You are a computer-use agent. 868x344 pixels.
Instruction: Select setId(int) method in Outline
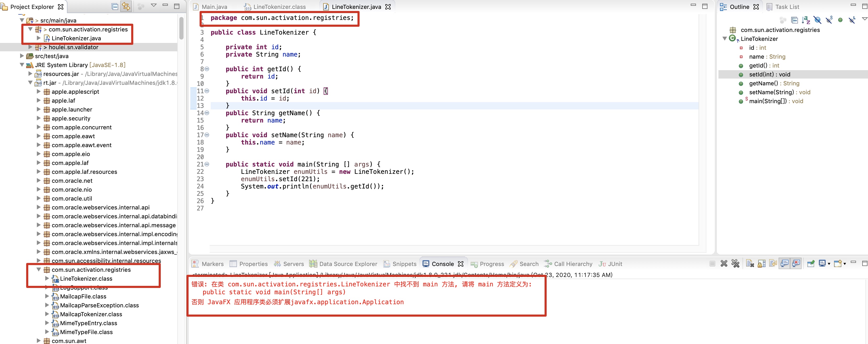(770, 75)
